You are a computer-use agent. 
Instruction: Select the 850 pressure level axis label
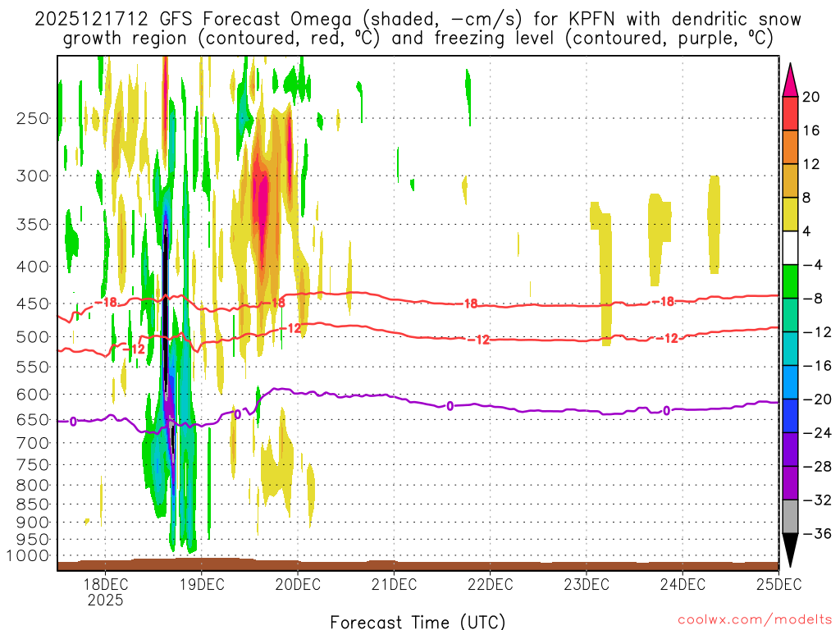point(32,504)
